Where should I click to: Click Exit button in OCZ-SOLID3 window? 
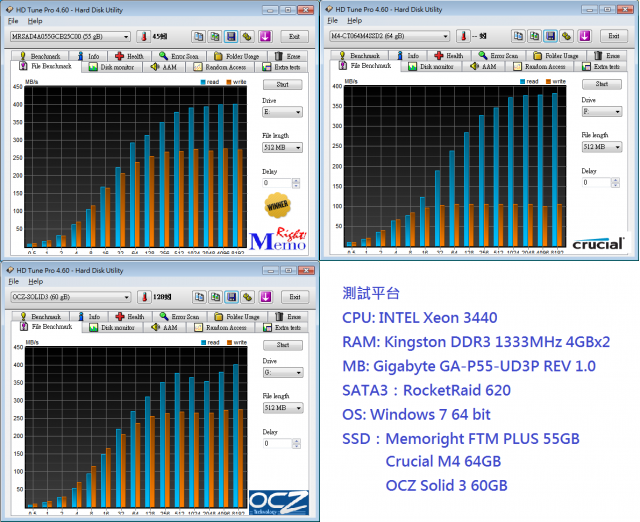tap(295, 297)
